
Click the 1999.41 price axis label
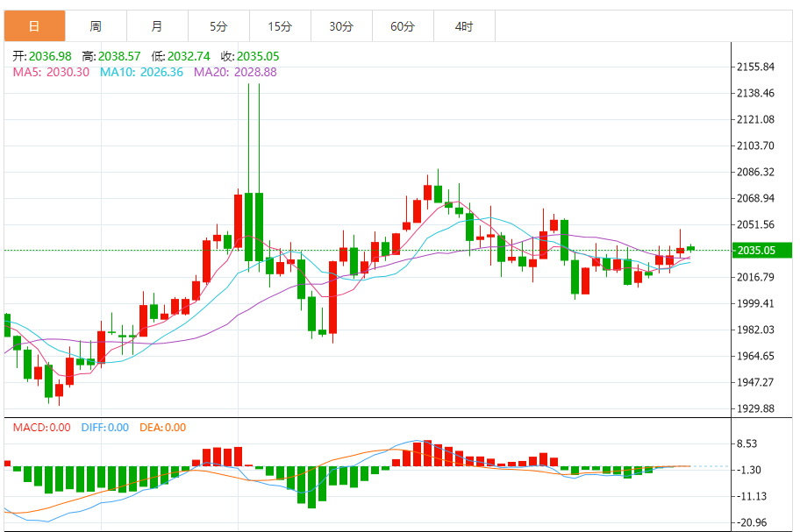point(755,303)
